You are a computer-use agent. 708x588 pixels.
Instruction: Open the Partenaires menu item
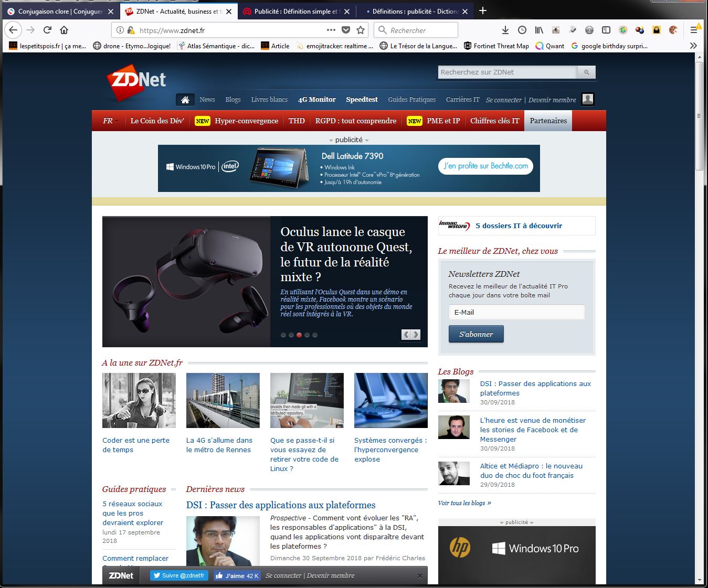click(548, 121)
